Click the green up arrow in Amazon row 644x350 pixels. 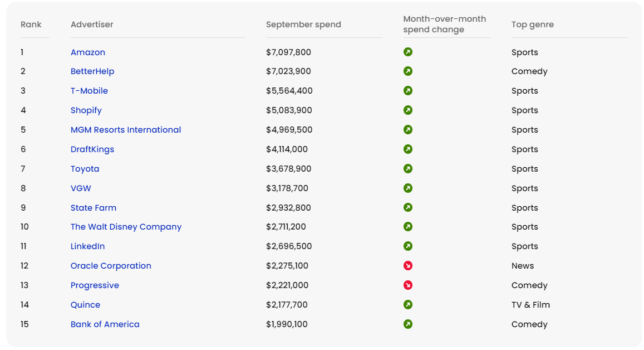click(408, 52)
